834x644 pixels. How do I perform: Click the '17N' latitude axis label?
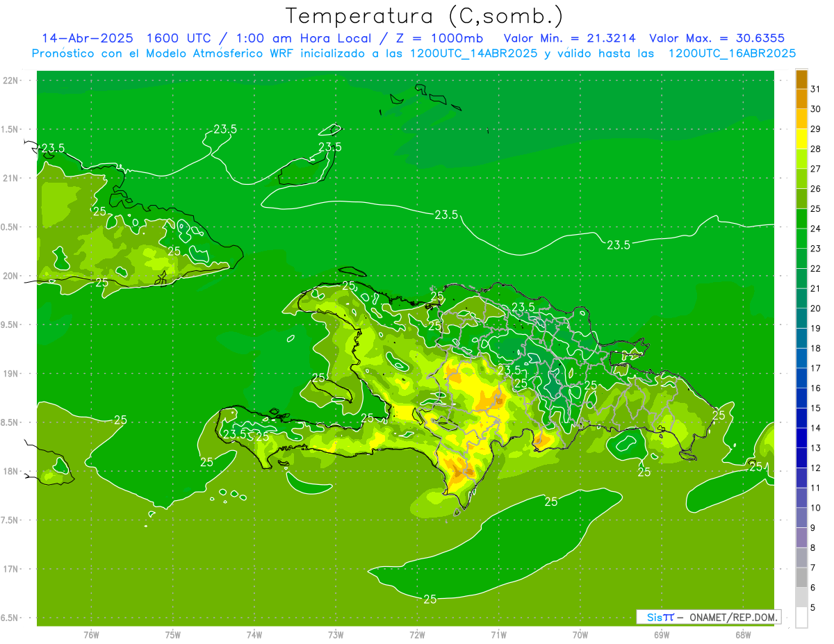coord(10,569)
